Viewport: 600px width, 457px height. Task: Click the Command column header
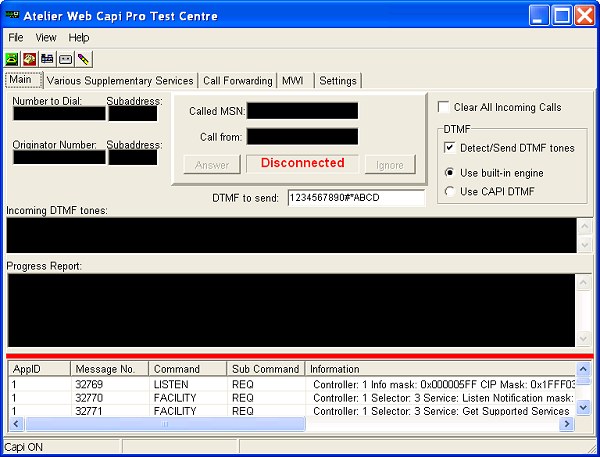[x=188, y=369]
